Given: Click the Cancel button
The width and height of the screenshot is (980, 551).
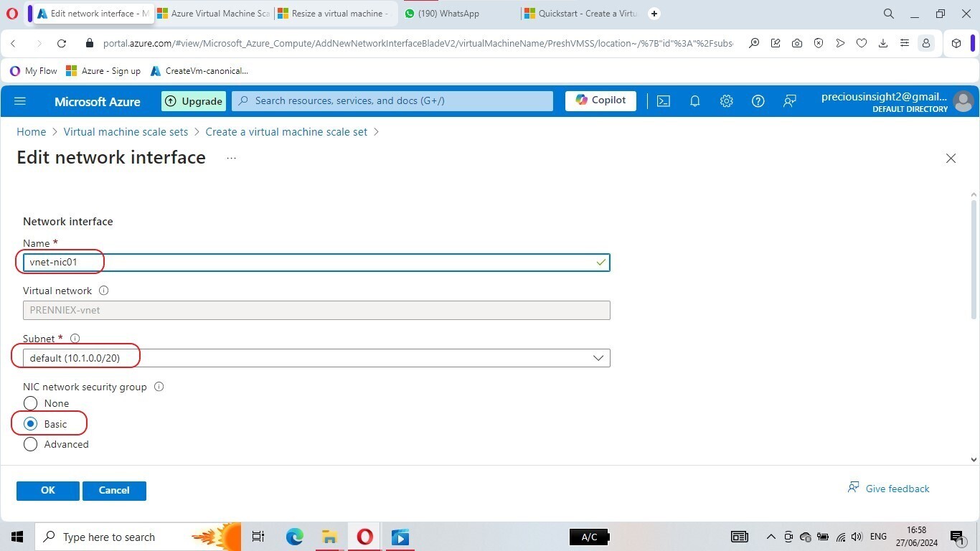Looking at the screenshot, I should pyautogui.click(x=114, y=491).
